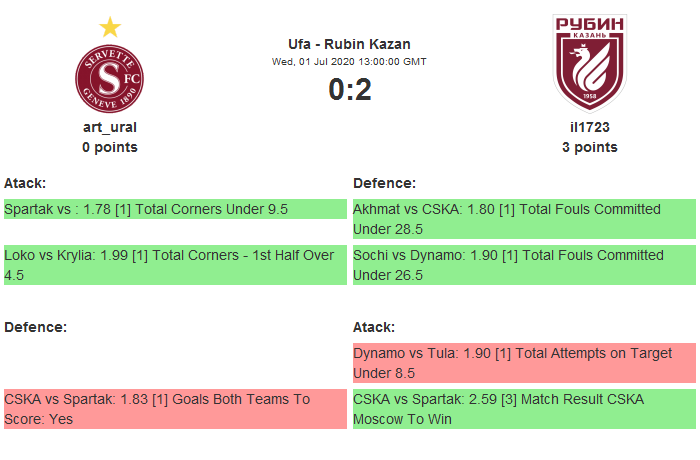Screen dimensions: 700x460
Task: Select CSKA vs Spartak Both Teams To Score bet
Action: (175, 409)
